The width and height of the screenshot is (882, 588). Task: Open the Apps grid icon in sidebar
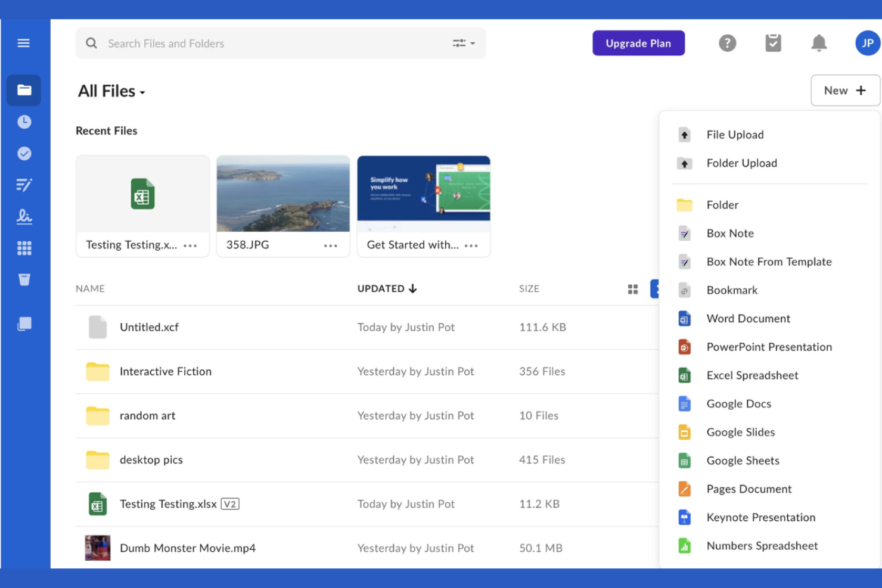24,248
